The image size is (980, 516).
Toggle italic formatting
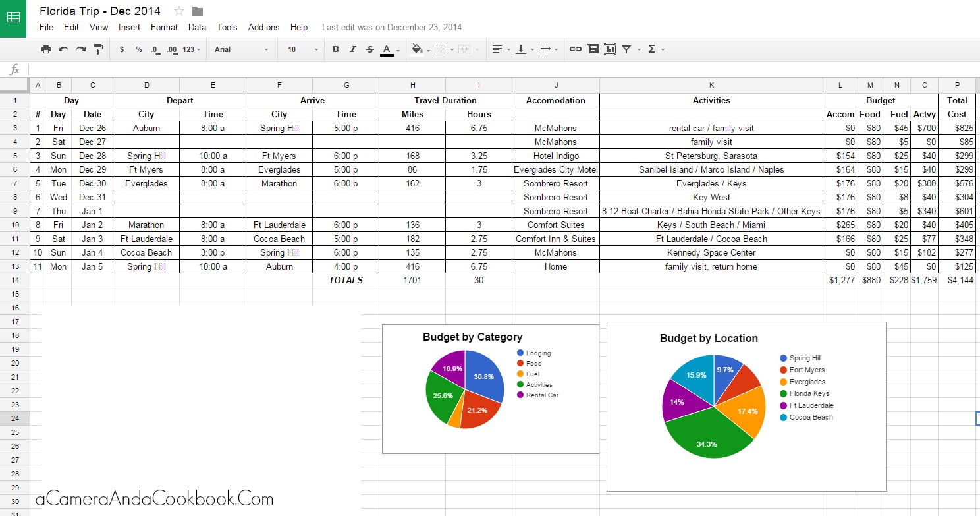click(x=353, y=49)
